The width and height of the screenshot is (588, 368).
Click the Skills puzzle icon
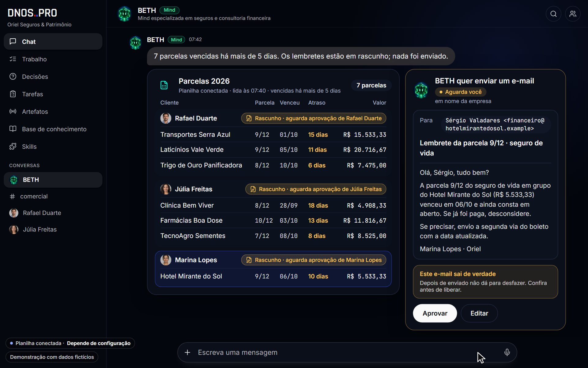(13, 147)
